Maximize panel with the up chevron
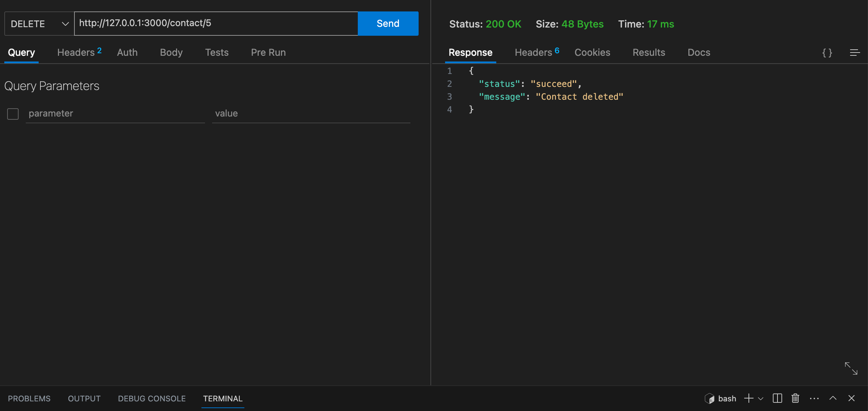The height and width of the screenshot is (411, 868). point(833,398)
